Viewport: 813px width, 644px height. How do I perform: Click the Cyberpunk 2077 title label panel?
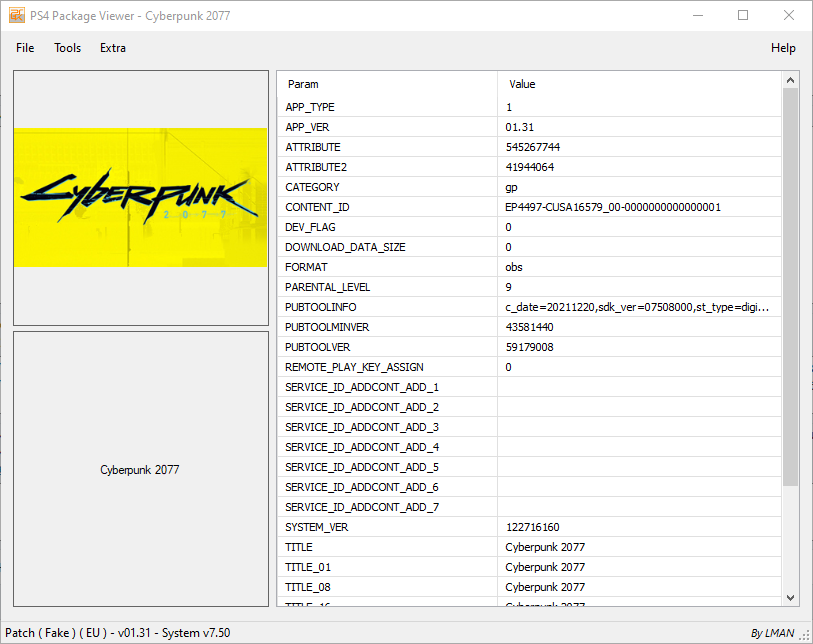click(x=141, y=469)
